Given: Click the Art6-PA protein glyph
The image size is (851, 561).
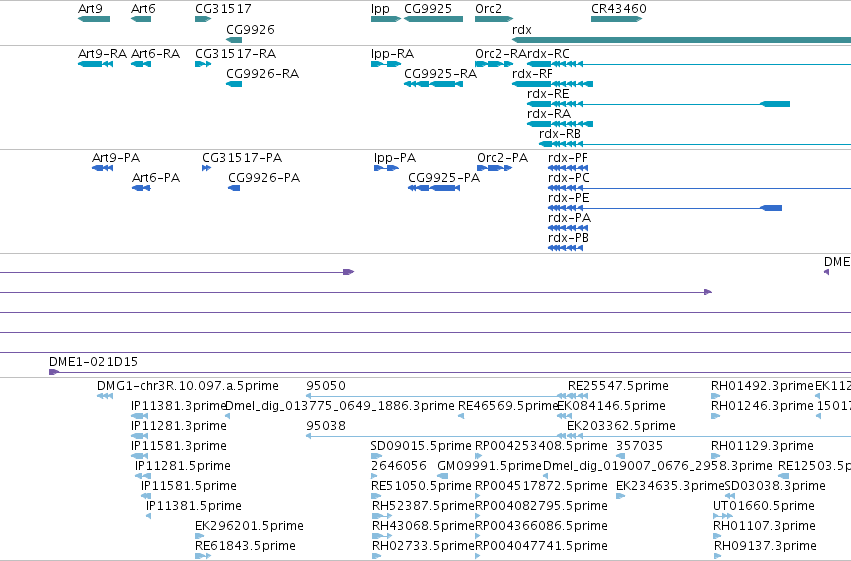Looking at the screenshot, I should pos(141,188).
